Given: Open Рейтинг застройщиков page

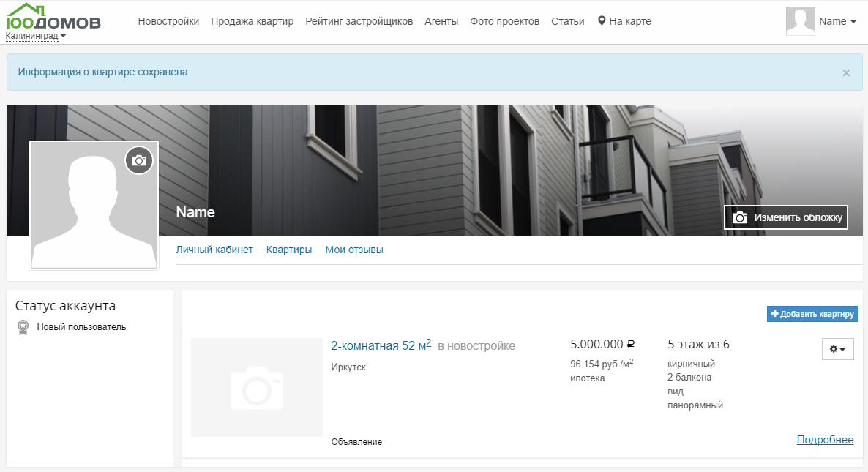Looking at the screenshot, I should (359, 21).
